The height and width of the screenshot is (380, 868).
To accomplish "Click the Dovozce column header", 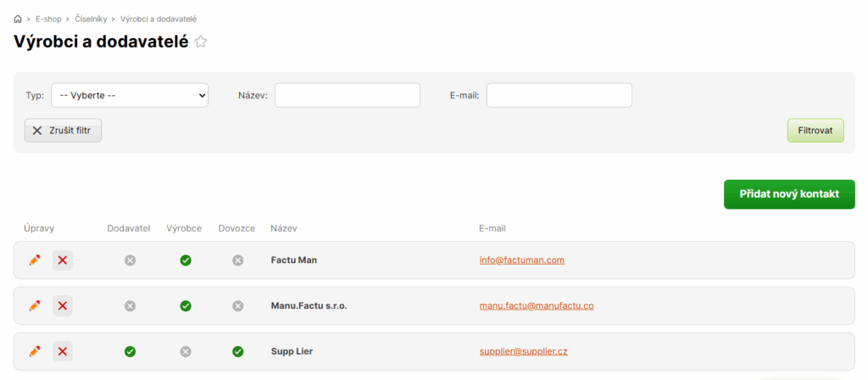I will click(237, 228).
